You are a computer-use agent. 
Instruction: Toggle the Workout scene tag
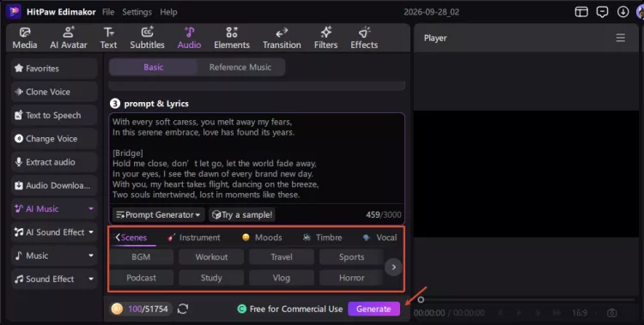[x=211, y=257]
